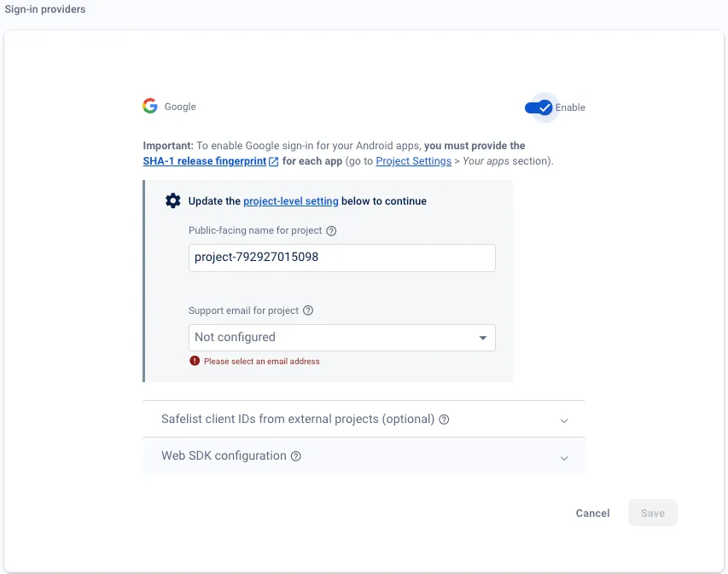The height and width of the screenshot is (574, 728).
Task: Click the 'Please select an email address' message
Action: (x=262, y=361)
